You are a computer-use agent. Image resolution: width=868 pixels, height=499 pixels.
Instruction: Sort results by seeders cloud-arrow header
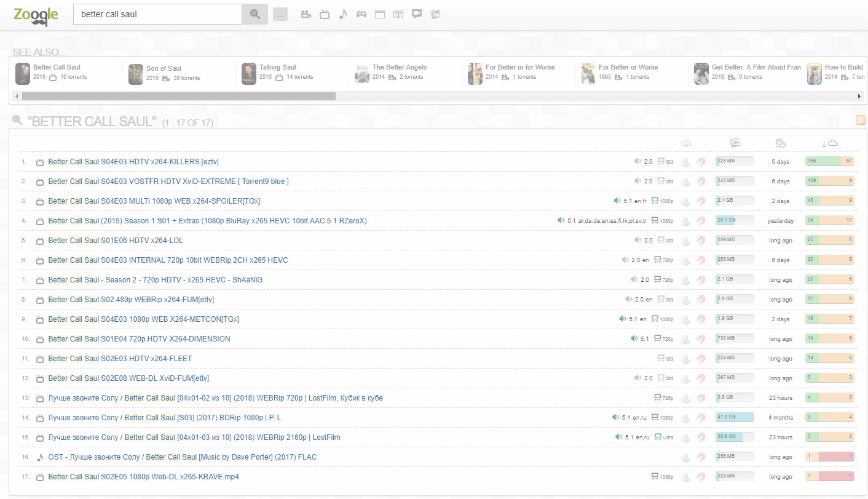pyautogui.click(x=830, y=143)
